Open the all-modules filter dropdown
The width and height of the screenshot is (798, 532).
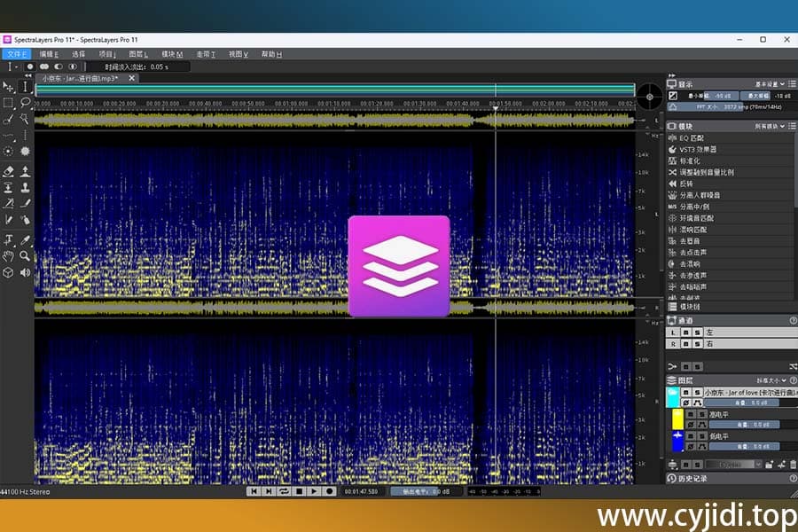tap(770, 126)
